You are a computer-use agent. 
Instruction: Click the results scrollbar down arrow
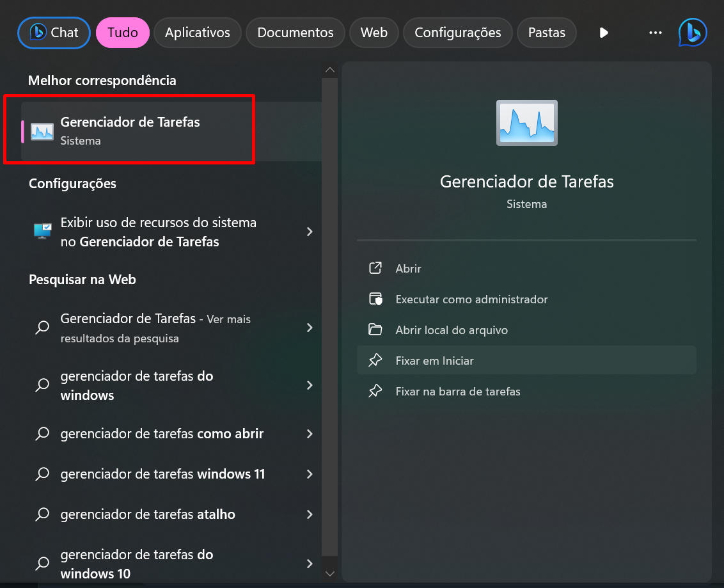click(330, 574)
